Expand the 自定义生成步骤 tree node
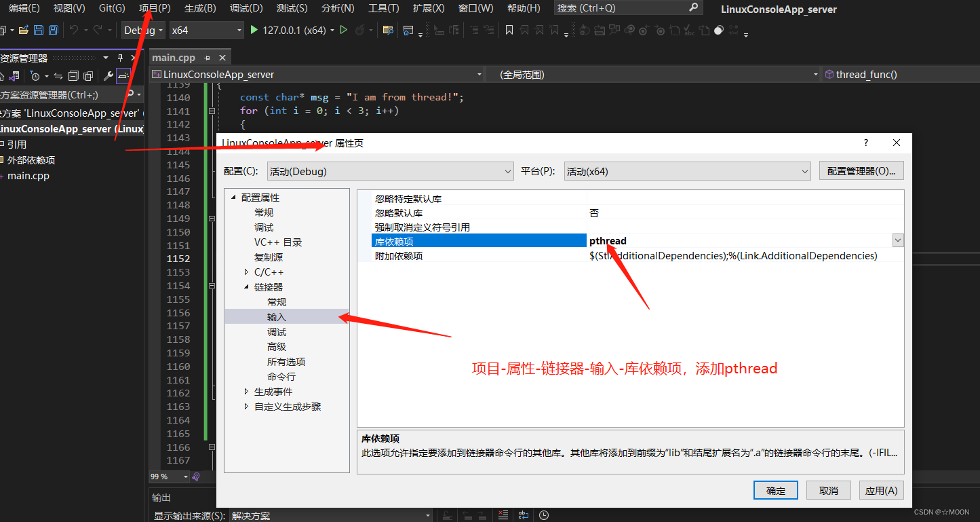The height and width of the screenshot is (522, 980). pos(246,407)
